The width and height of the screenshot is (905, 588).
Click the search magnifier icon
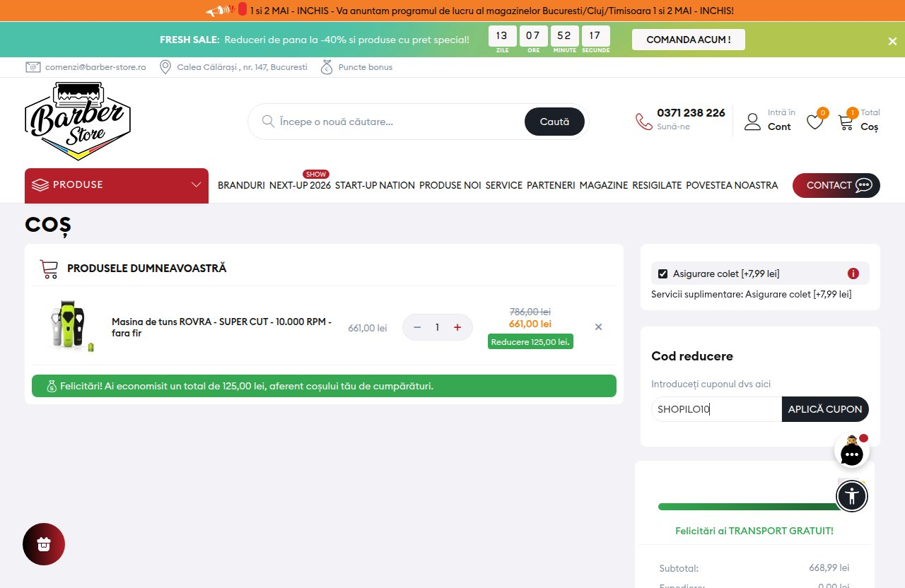pyautogui.click(x=268, y=122)
